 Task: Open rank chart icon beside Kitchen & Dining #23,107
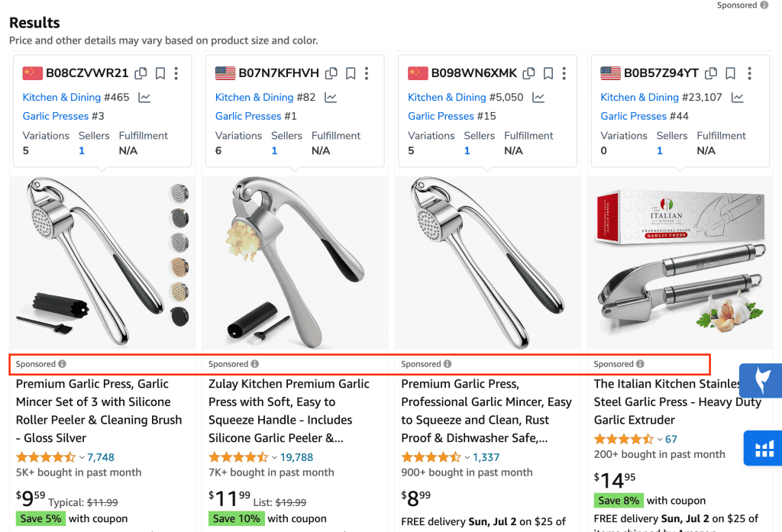[737, 98]
